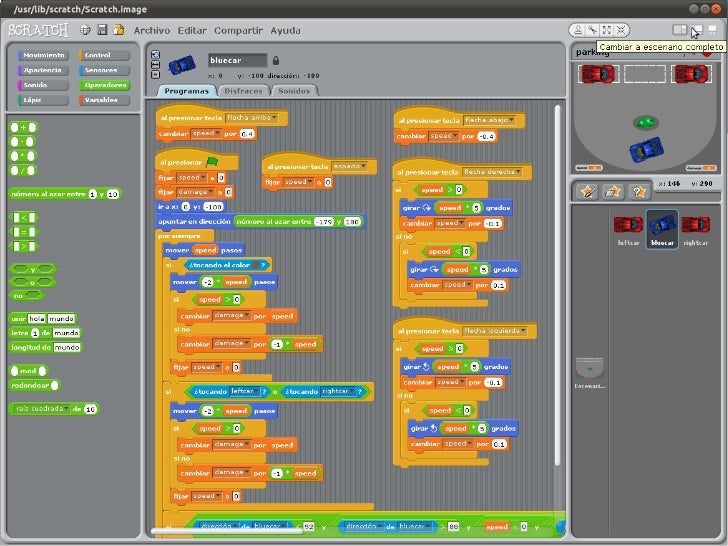The height and width of the screenshot is (546, 728).
Task: Set rotation style to left-right flip
Action: click(156, 65)
